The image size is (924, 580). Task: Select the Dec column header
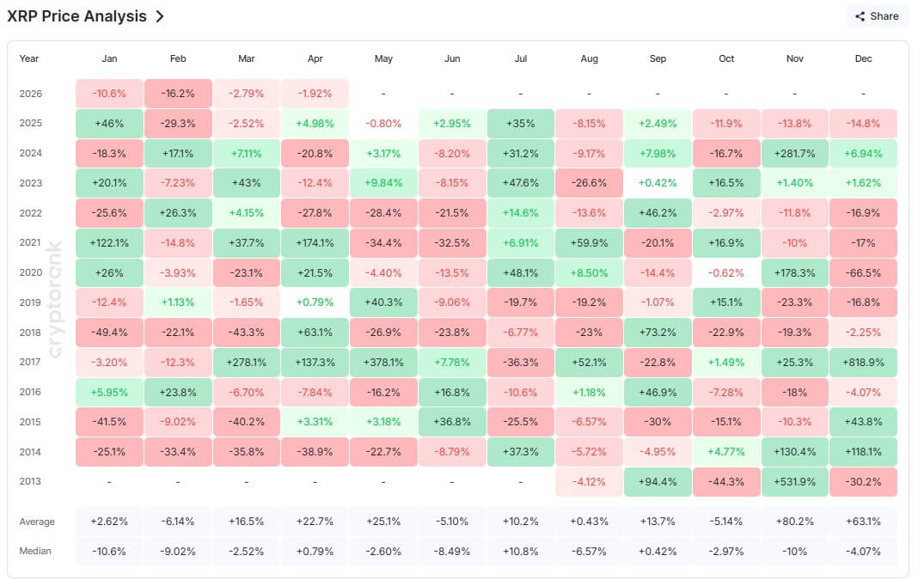863,58
